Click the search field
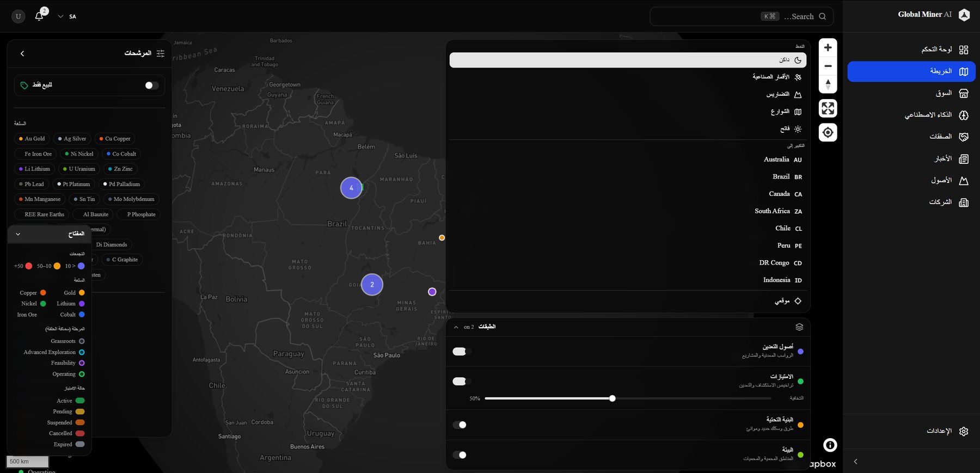 pyautogui.click(x=741, y=16)
